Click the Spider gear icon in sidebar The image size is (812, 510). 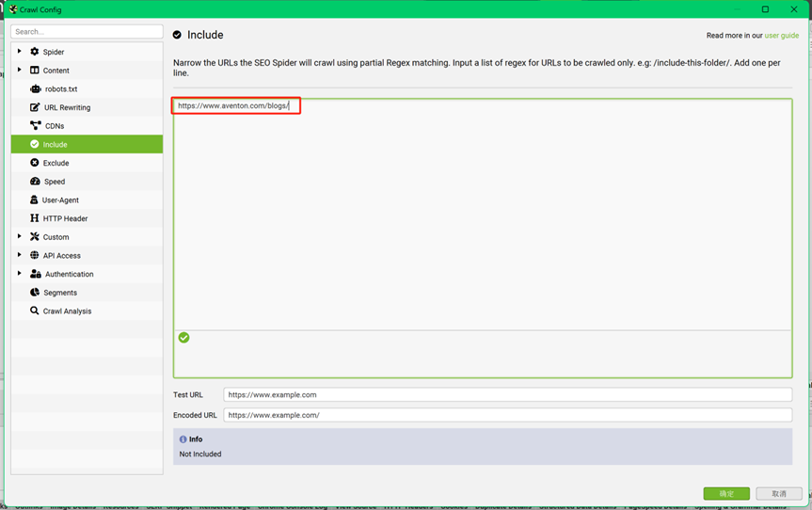point(35,52)
